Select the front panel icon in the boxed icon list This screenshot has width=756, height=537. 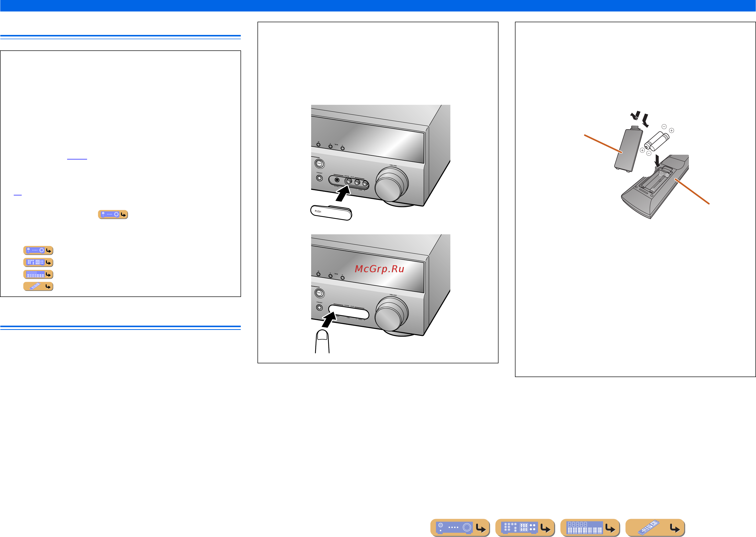(38, 250)
